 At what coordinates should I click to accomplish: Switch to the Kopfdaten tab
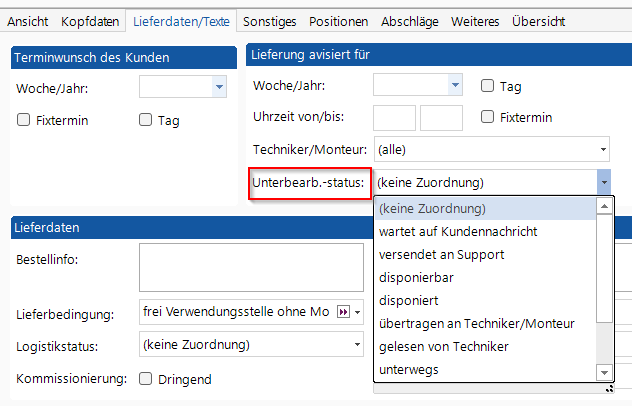coord(90,21)
